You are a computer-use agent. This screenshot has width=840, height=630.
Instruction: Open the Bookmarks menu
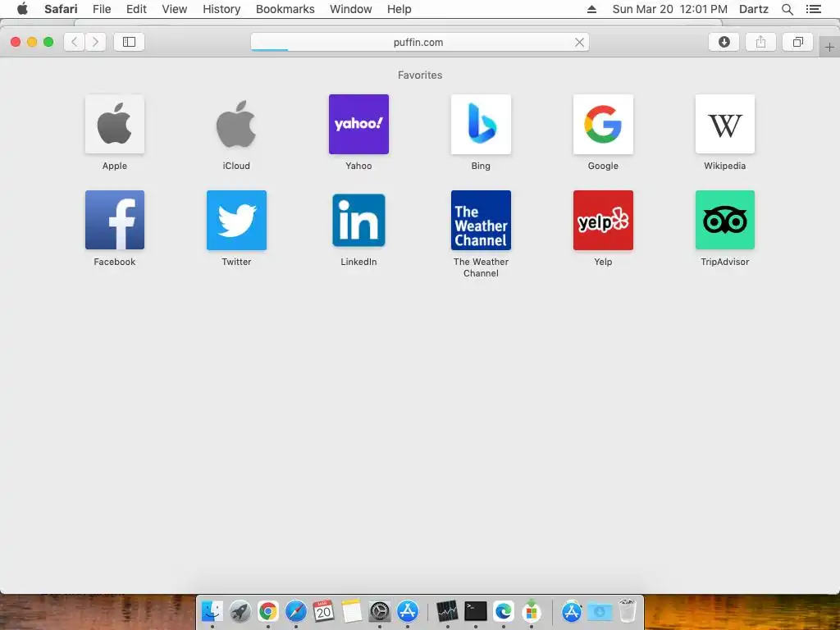285,9
